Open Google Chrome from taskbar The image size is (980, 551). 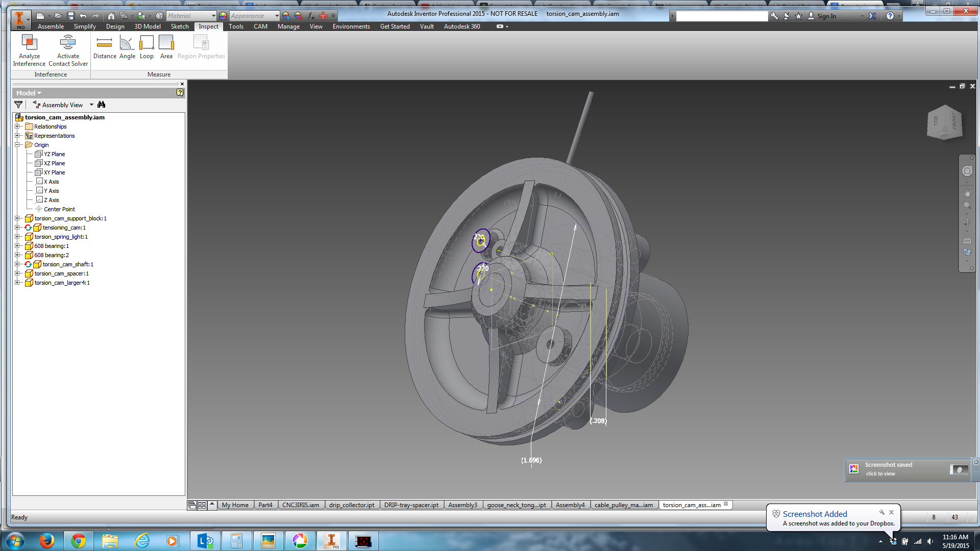(x=79, y=541)
